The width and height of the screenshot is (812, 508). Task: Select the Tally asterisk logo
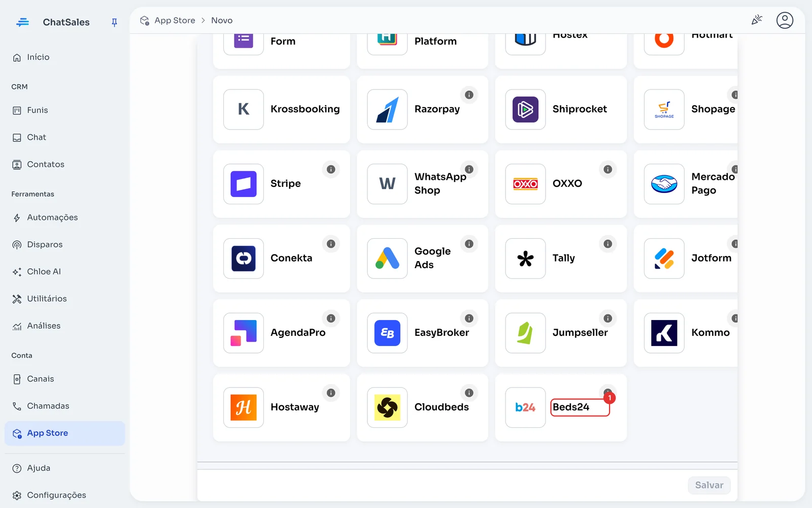click(525, 259)
